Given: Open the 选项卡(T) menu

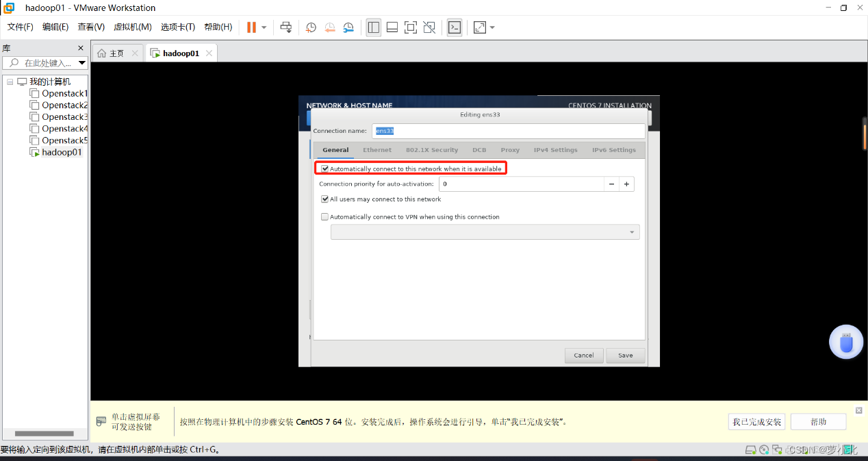Looking at the screenshot, I should (x=178, y=27).
